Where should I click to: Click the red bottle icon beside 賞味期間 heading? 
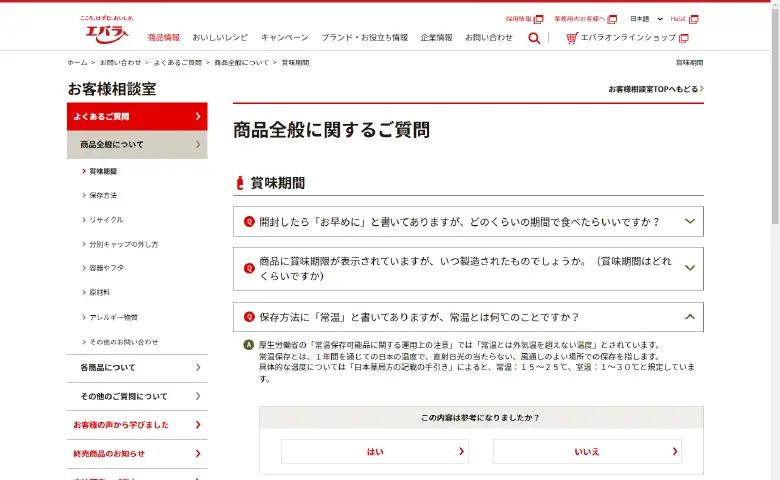(240, 183)
